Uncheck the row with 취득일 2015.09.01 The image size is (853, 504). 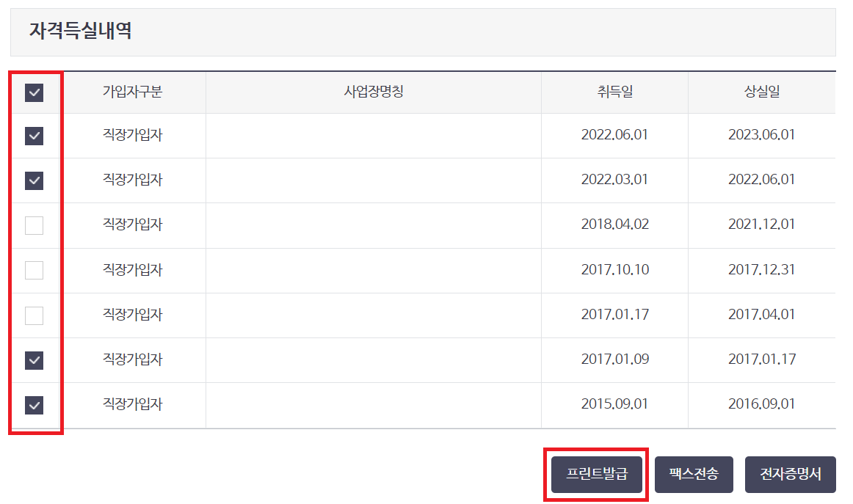[33, 405]
